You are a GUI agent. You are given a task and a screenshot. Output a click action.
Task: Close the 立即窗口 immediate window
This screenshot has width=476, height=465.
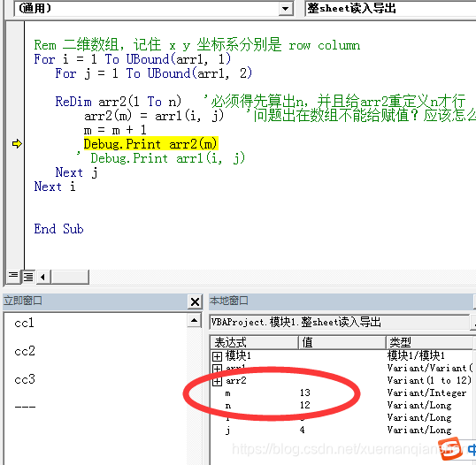[195, 301]
